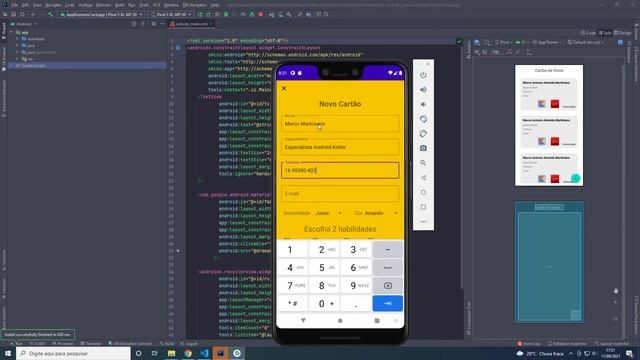Tap the 1 key on the keypad
640x360 pixels.
tap(292, 249)
